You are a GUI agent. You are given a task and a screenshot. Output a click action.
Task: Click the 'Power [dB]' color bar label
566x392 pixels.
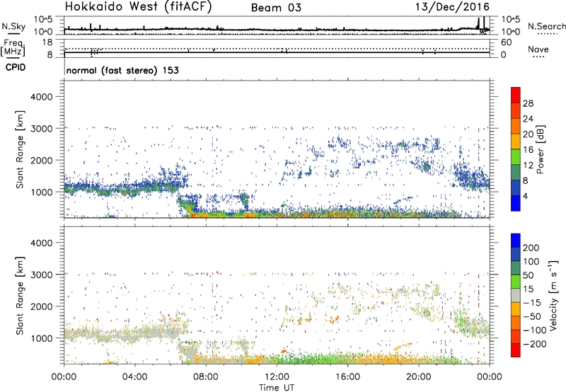(540, 149)
